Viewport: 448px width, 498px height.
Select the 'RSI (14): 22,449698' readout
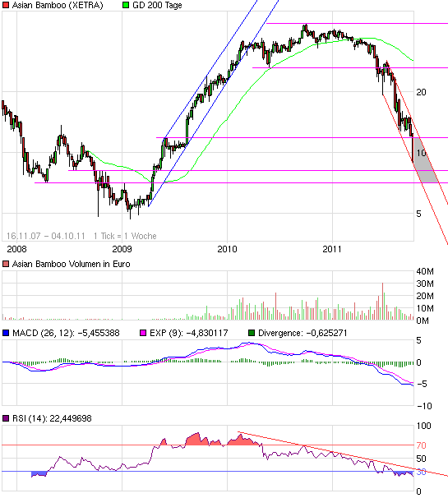52,418
